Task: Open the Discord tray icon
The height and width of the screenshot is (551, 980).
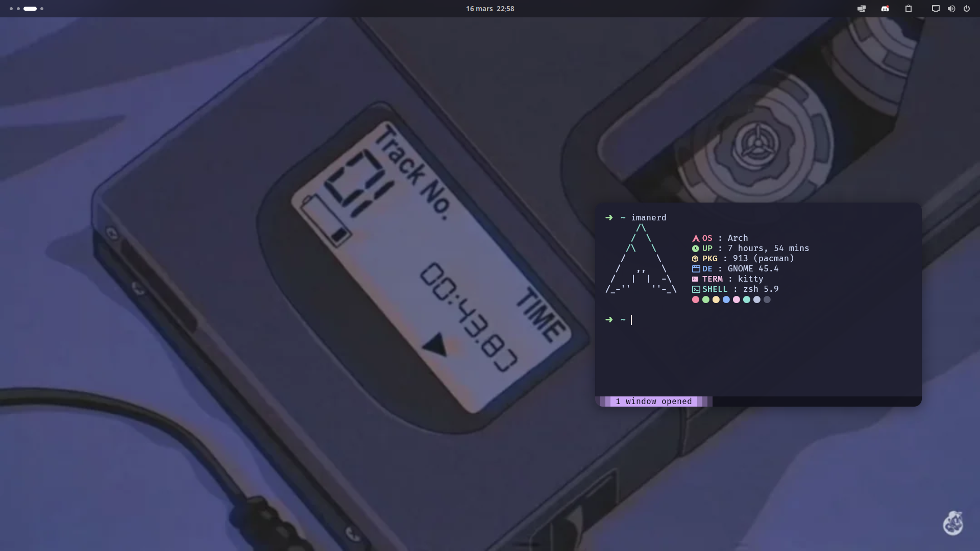Action: 885,9
